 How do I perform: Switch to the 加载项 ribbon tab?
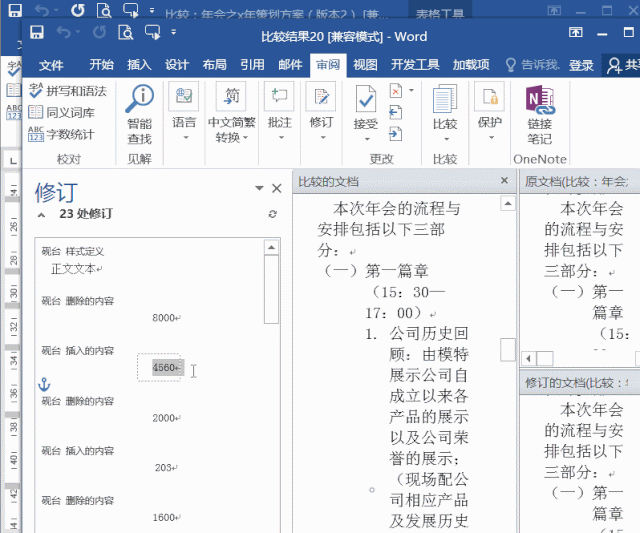pyautogui.click(x=471, y=64)
